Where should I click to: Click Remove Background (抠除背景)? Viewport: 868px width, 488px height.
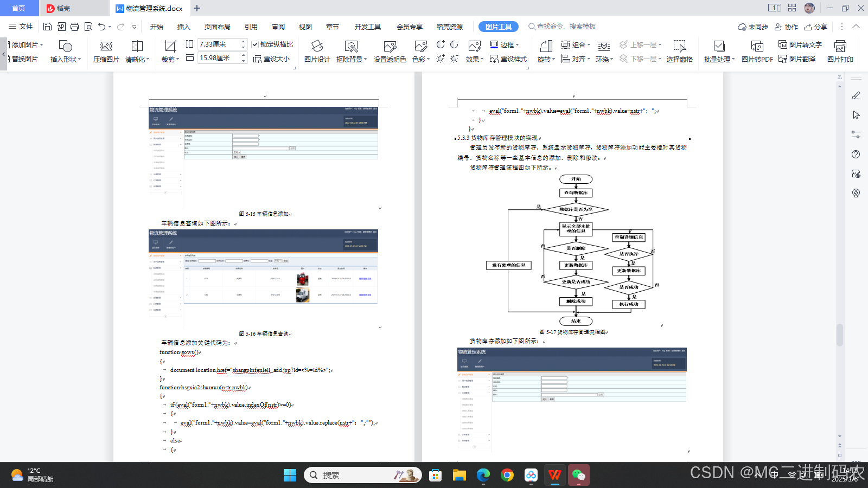point(351,52)
